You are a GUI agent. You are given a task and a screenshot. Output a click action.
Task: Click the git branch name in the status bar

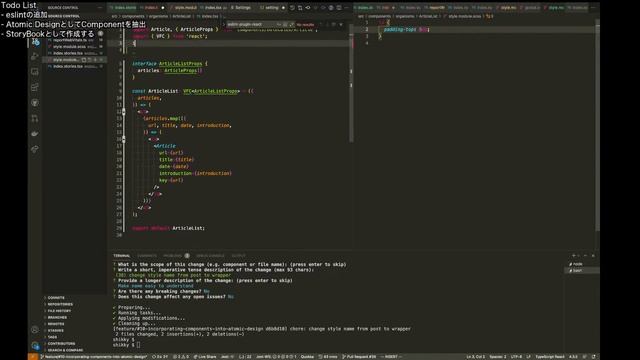pyautogui.click(x=94, y=357)
